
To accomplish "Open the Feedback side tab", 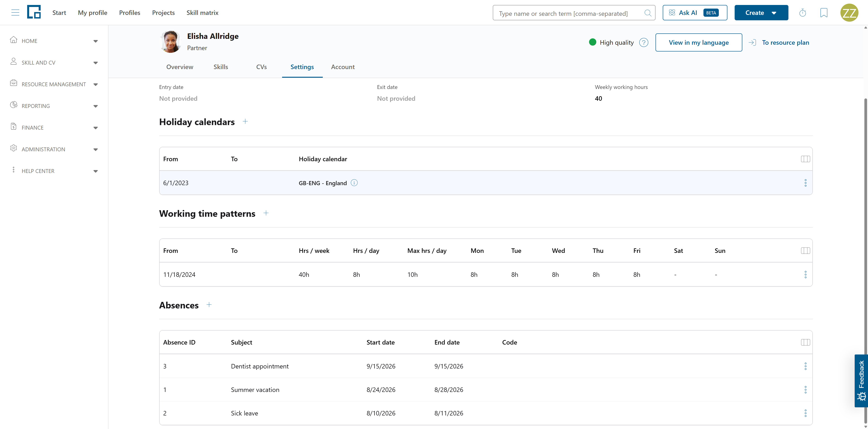I will (x=861, y=380).
